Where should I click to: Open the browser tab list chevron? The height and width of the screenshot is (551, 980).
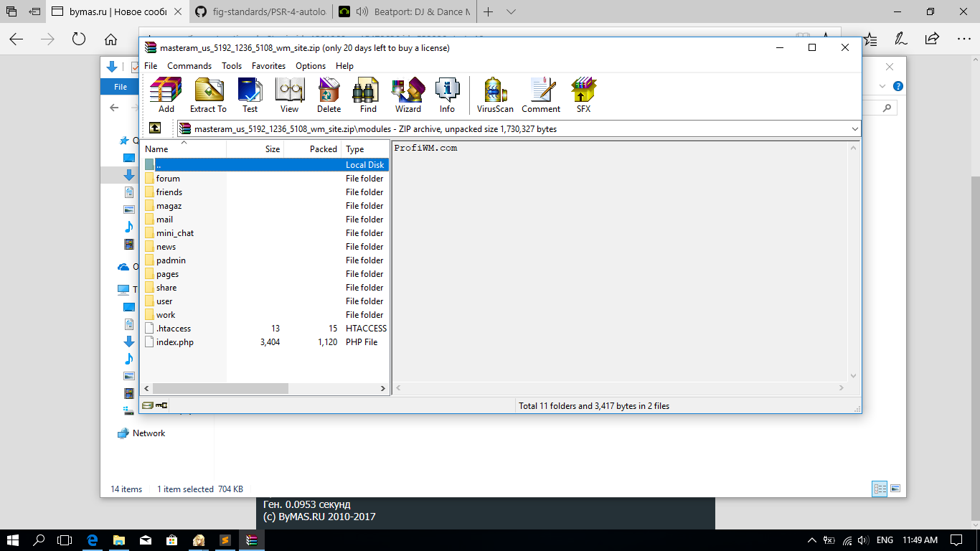click(x=511, y=12)
